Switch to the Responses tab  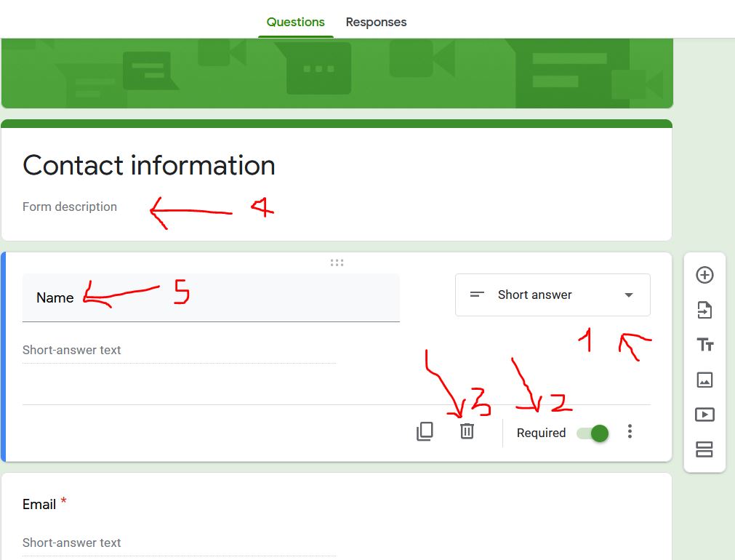pyautogui.click(x=376, y=22)
